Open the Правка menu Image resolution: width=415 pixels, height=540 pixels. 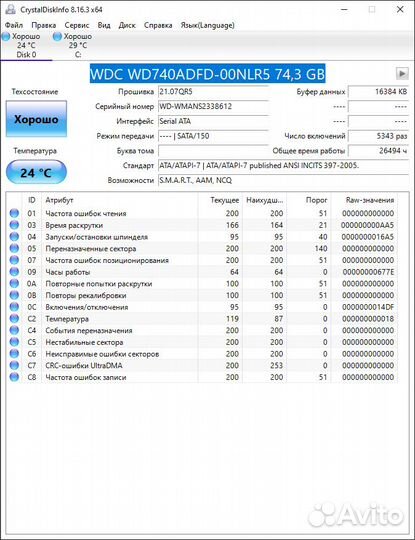click(43, 25)
